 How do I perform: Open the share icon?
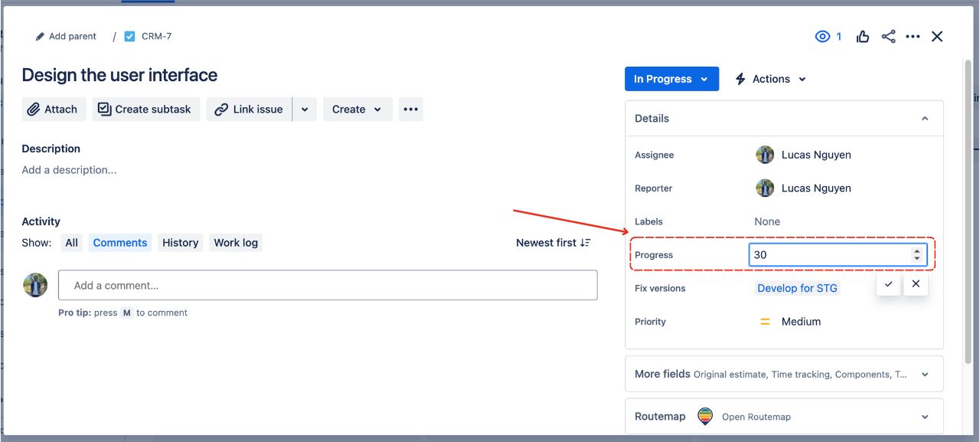point(887,36)
